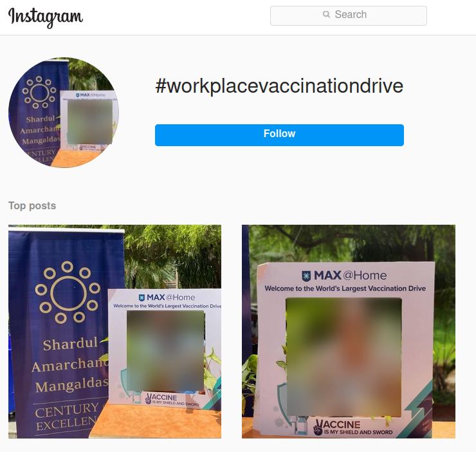Click the "Welcome to the World's Largest Vaccination Drive" text in second post
Image resolution: width=476 pixels, height=452 pixels.
tap(345, 288)
